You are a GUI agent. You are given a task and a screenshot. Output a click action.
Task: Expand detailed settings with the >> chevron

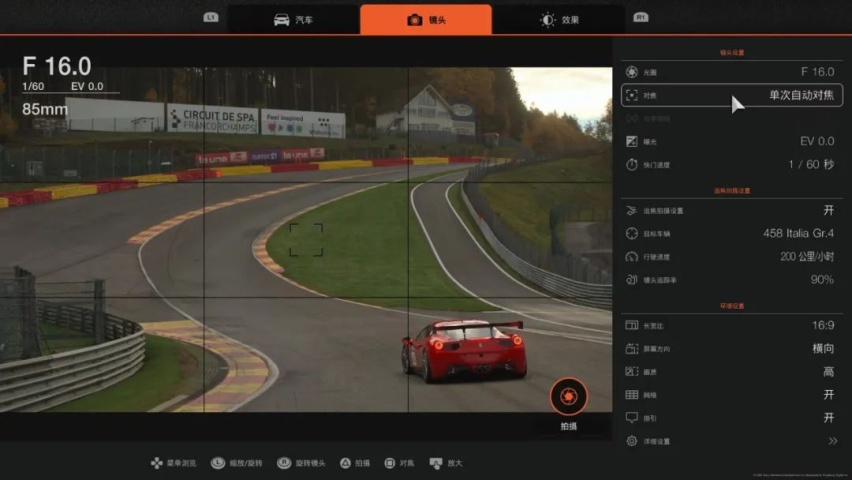[832, 441]
